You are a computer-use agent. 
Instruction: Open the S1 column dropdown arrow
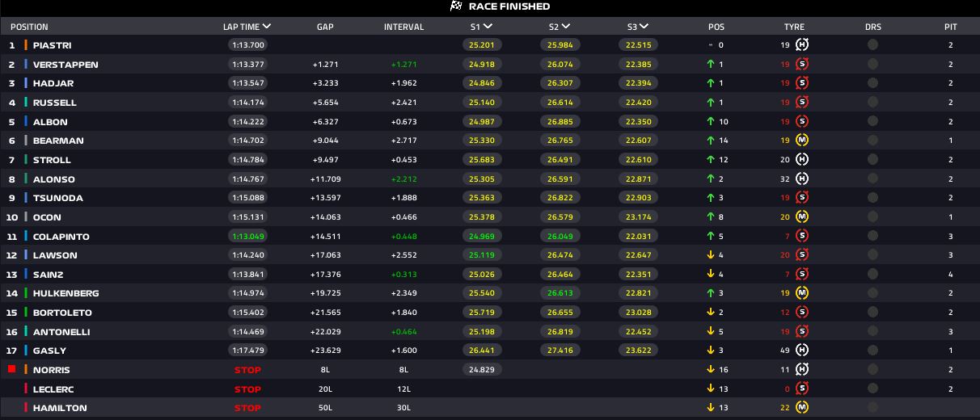pyautogui.click(x=487, y=27)
